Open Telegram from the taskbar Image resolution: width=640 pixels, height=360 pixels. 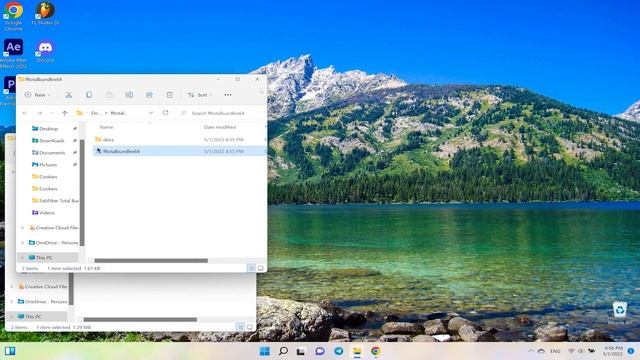338,351
